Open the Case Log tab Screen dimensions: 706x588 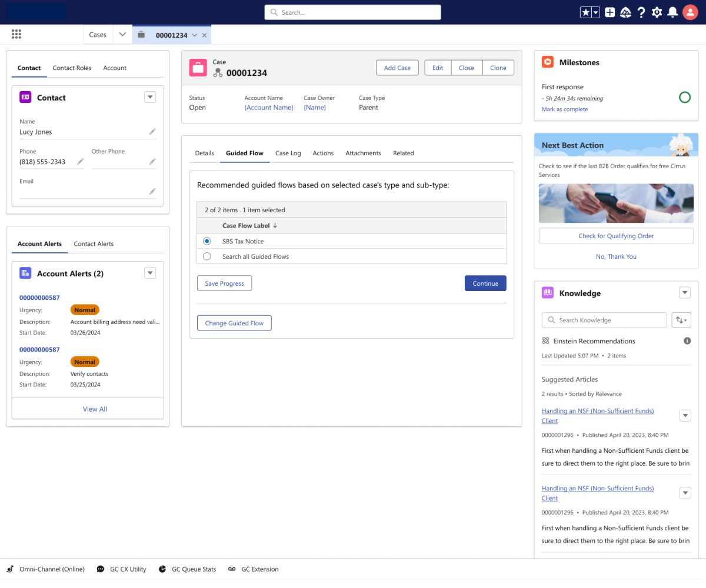click(288, 153)
